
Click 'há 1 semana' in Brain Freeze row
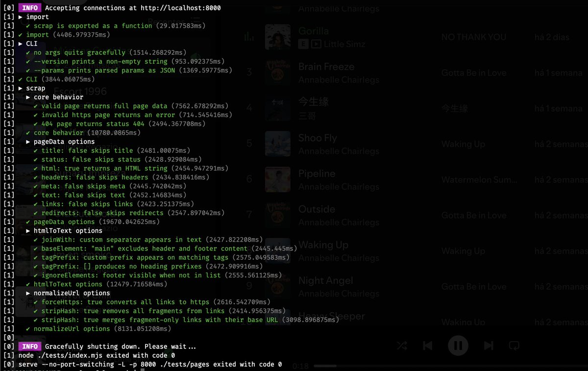559,73
